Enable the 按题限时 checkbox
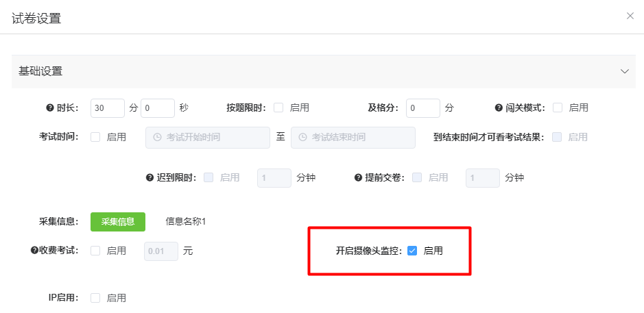 tap(278, 108)
